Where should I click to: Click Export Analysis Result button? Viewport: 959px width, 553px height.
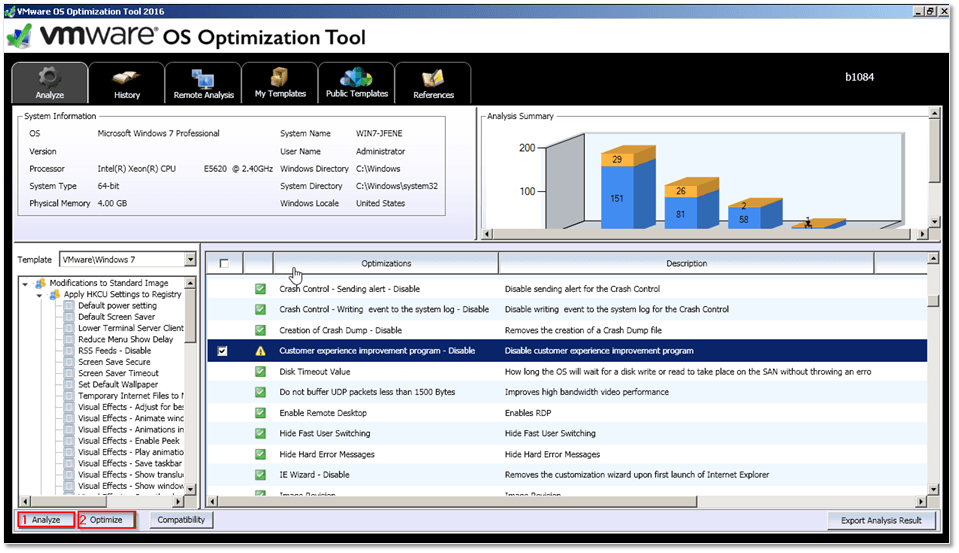pyautogui.click(x=881, y=521)
